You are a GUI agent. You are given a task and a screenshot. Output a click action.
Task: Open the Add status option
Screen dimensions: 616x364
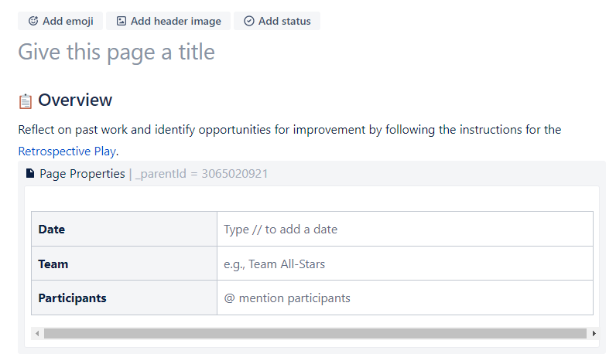(276, 22)
